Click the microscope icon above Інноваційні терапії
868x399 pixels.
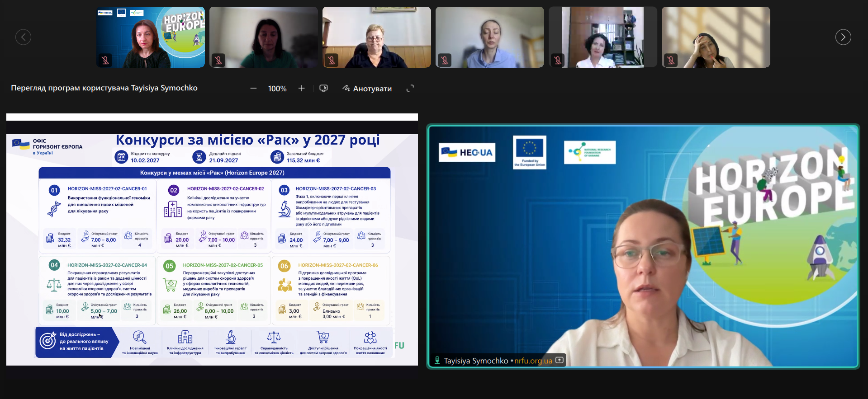pyautogui.click(x=231, y=337)
